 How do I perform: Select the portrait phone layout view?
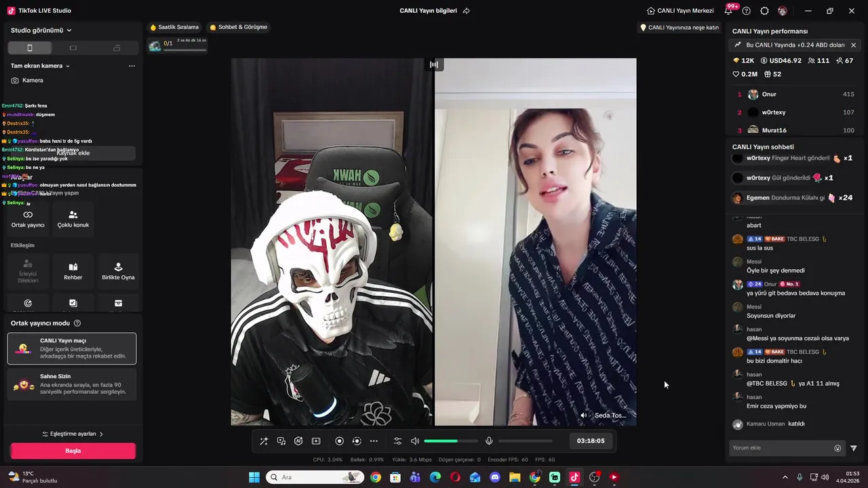click(30, 48)
